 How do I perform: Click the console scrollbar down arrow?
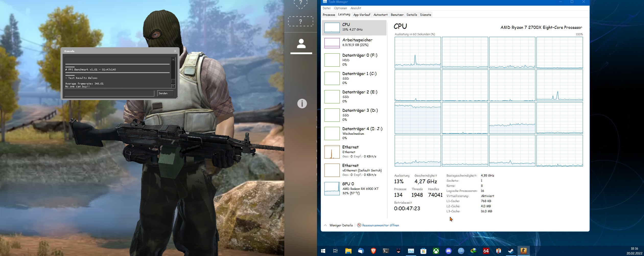(x=173, y=86)
